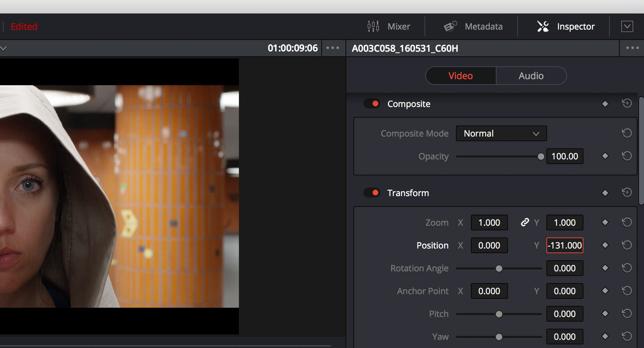Reset the Transform section
Viewport: 644px width, 348px height.
coord(627,193)
